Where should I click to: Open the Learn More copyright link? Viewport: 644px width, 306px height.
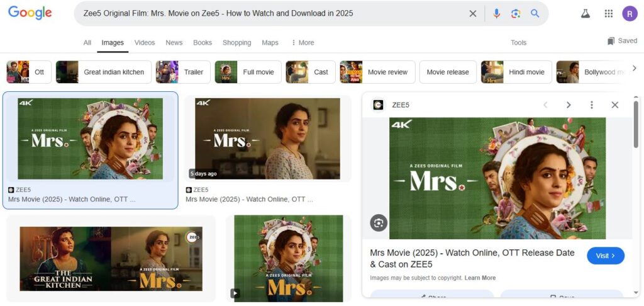(x=480, y=278)
